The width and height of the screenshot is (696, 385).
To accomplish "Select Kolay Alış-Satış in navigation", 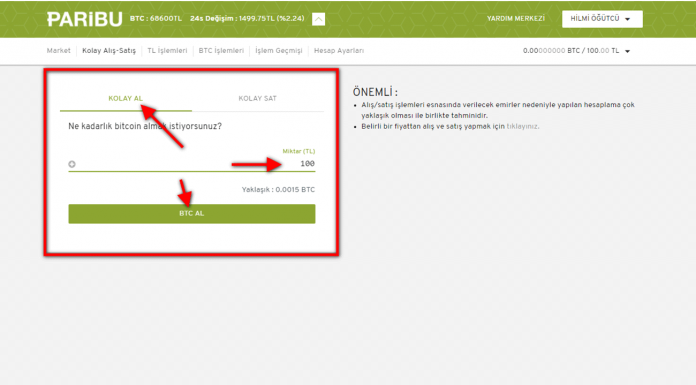I will pos(109,51).
